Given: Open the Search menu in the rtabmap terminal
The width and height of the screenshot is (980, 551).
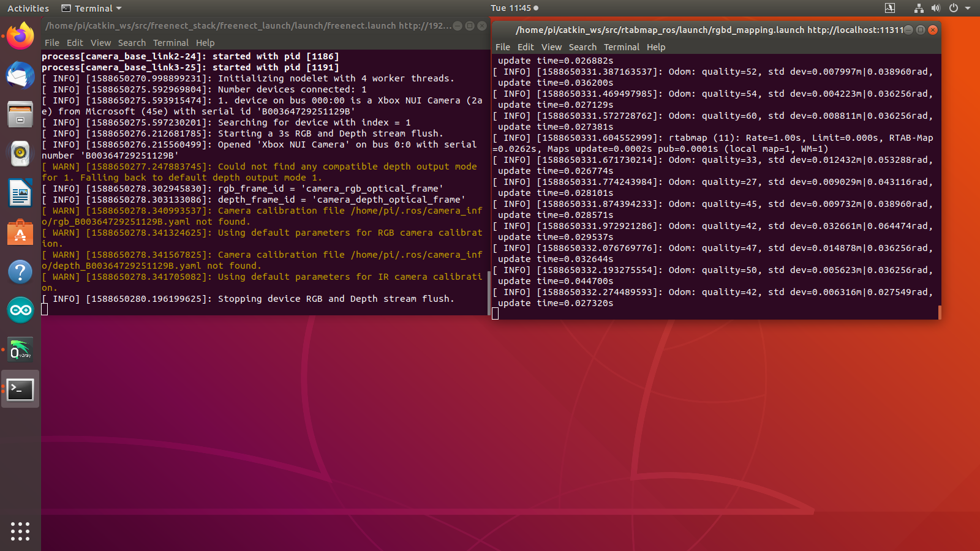Looking at the screenshot, I should (582, 47).
